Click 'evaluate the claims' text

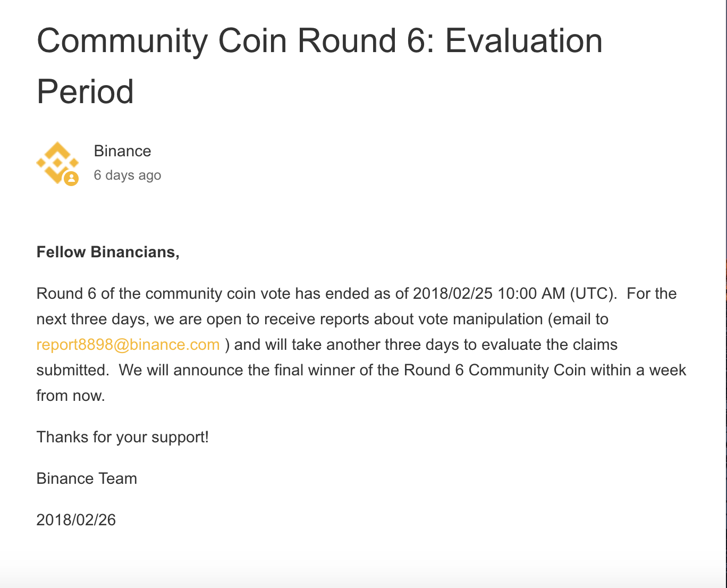tap(550, 345)
